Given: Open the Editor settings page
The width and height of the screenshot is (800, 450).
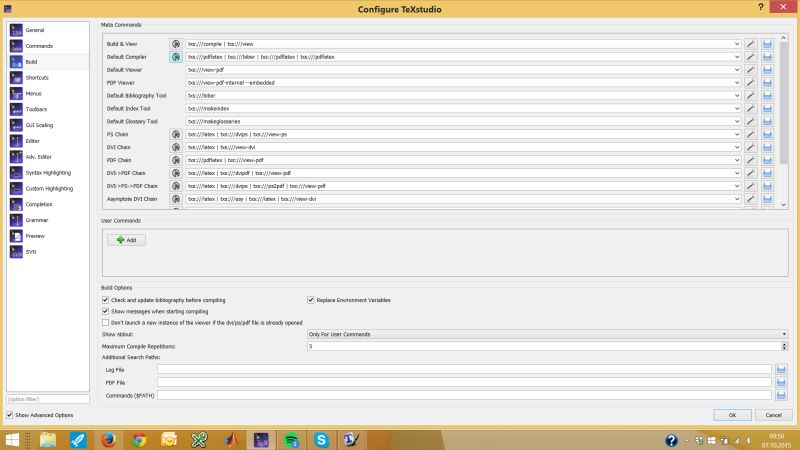Looking at the screenshot, I should point(48,141).
